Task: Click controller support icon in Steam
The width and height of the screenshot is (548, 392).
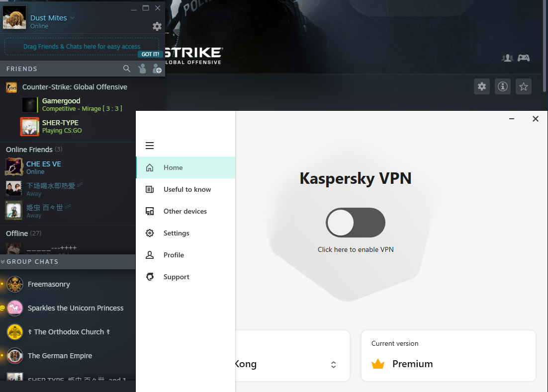Action: [x=524, y=58]
